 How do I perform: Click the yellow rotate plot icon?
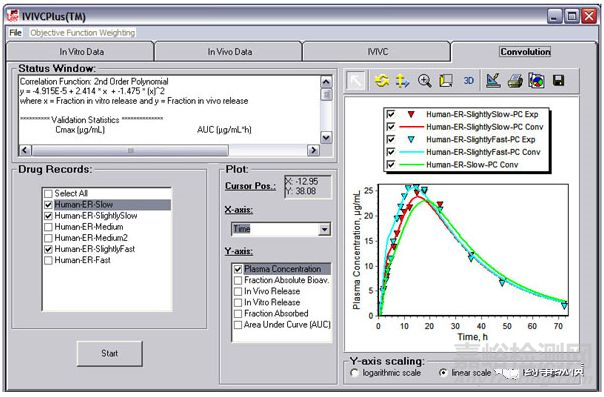[381, 81]
